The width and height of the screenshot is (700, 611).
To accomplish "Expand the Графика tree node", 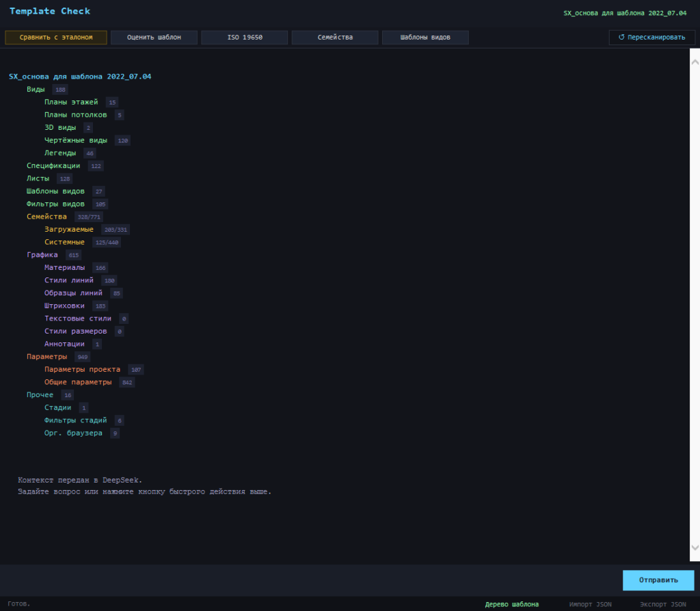I will 42,255.
